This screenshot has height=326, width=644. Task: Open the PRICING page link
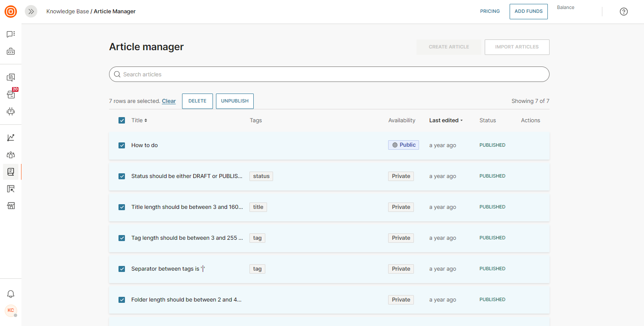click(490, 12)
